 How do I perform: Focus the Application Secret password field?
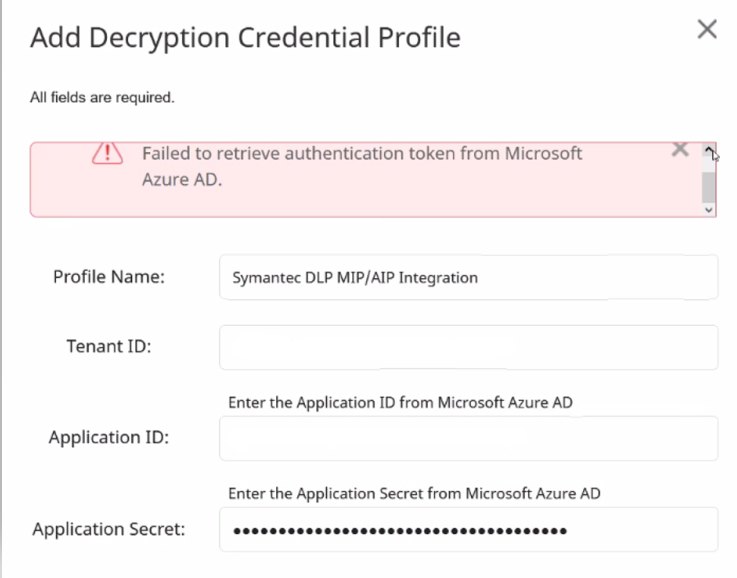[x=469, y=530]
